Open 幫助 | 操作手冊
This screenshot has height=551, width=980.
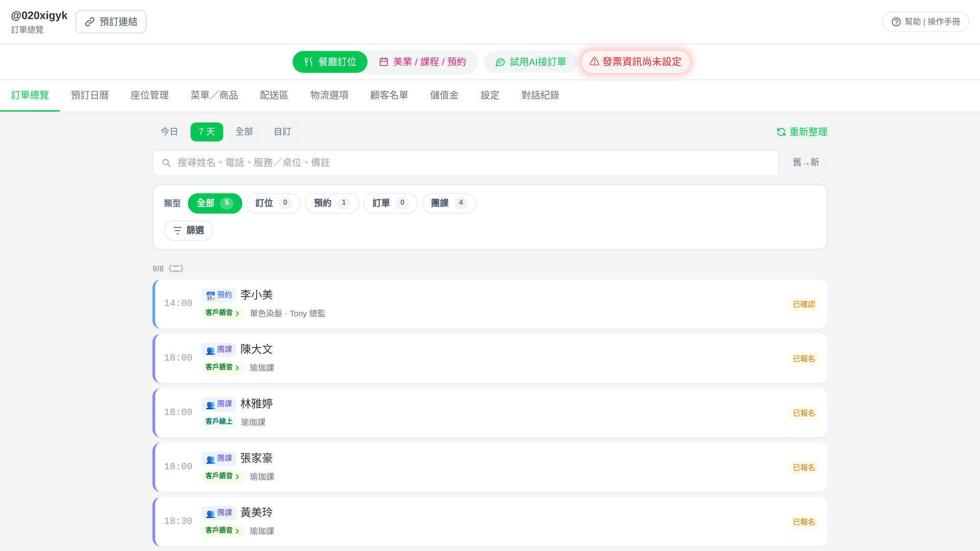925,22
